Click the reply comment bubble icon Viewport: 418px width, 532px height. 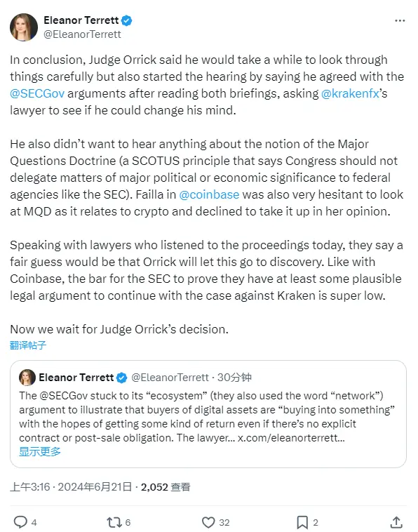[x=20, y=521]
